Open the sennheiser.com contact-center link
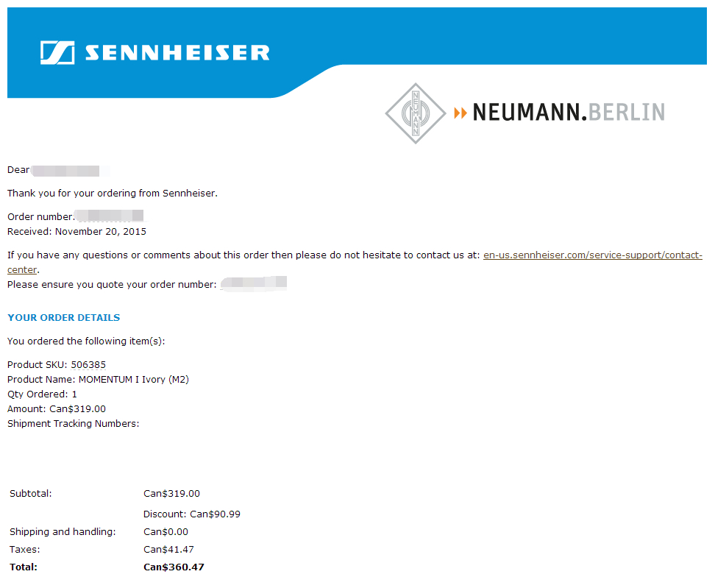 click(x=592, y=255)
